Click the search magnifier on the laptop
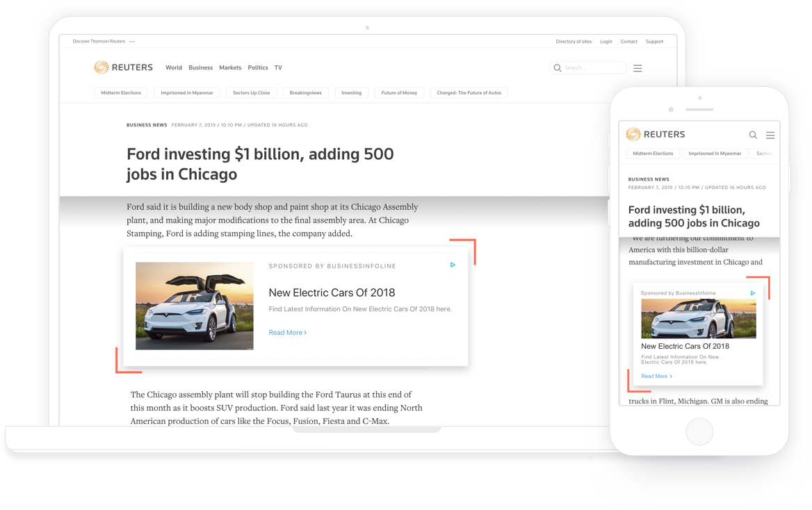 click(558, 68)
